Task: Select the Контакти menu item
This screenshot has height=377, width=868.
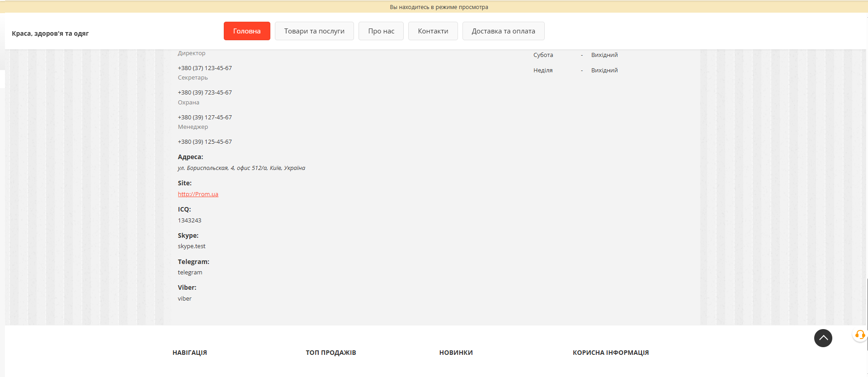Action: [433, 31]
